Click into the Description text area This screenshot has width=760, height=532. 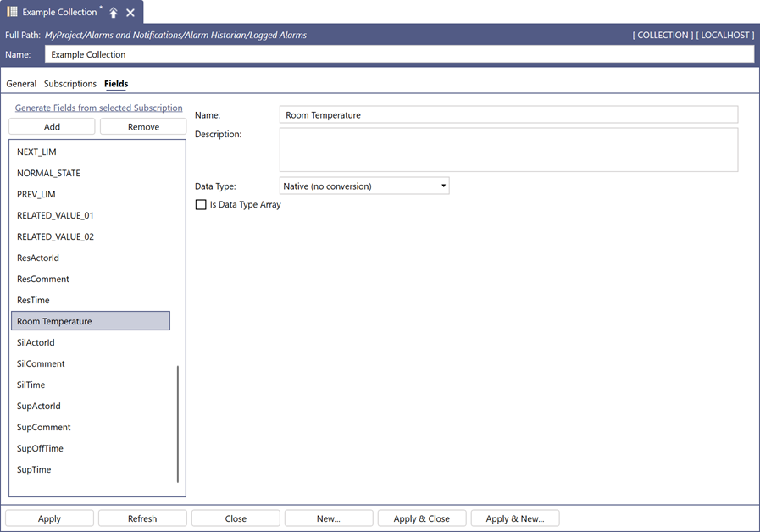[x=509, y=150]
